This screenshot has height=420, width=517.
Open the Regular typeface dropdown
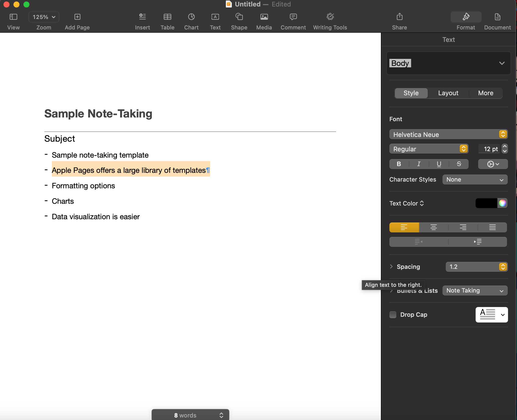point(429,149)
